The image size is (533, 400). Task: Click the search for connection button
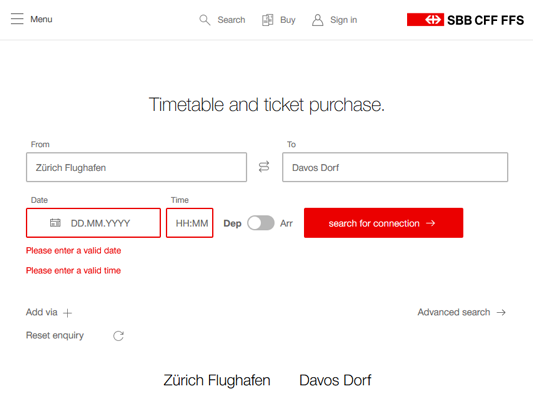pyautogui.click(x=383, y=223)
